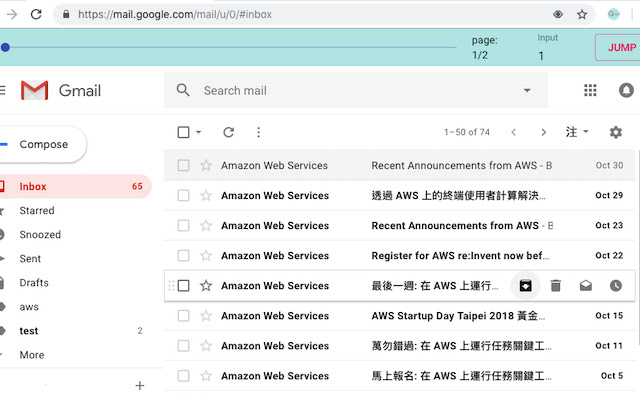Snooze the hovered 最後一週 email
Image resolution: width=640 pixels, height=400 pixels.
click(616, 285)
